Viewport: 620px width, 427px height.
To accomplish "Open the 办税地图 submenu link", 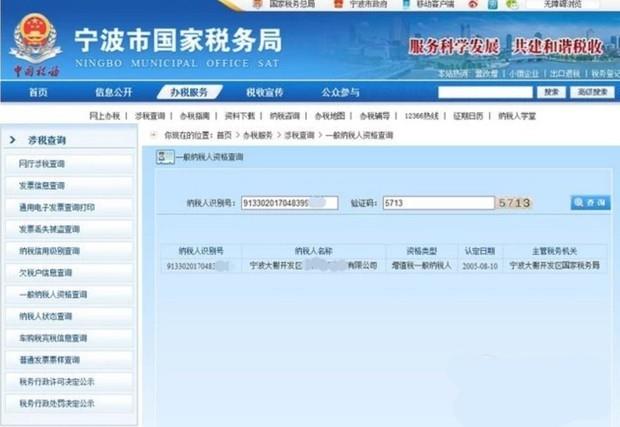I will pos(330,116).
